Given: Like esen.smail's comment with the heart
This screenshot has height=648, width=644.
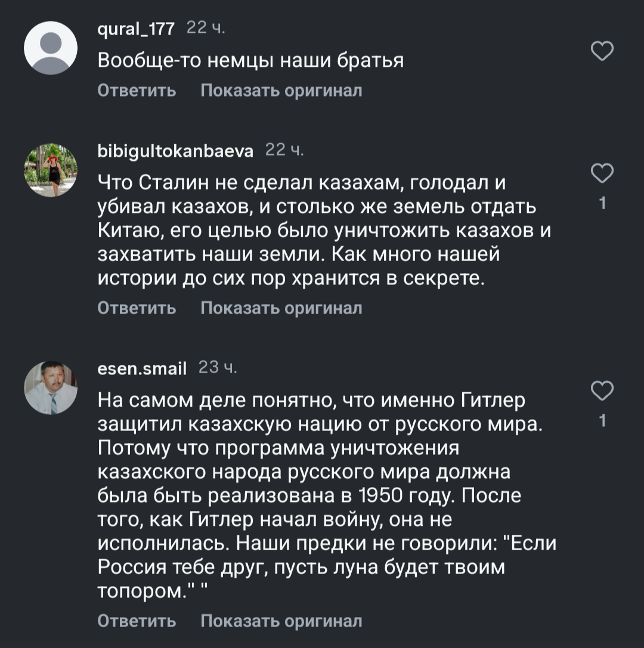Looking at the screenshot, I should tap(602, 392).
